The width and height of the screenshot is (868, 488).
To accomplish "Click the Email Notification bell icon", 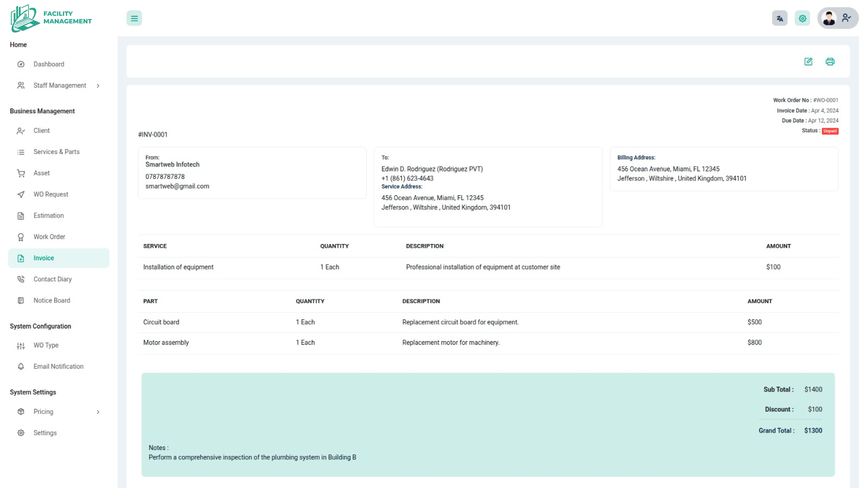I will (21, 367).
